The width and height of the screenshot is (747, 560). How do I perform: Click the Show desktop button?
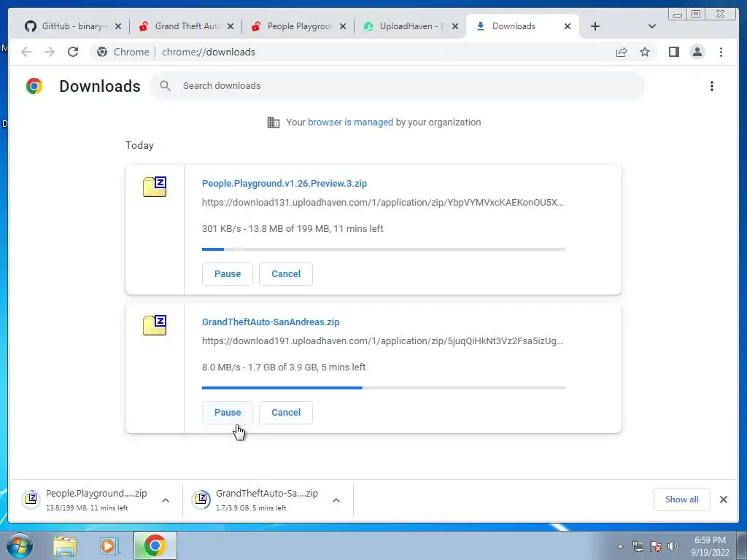coord(742,546)
